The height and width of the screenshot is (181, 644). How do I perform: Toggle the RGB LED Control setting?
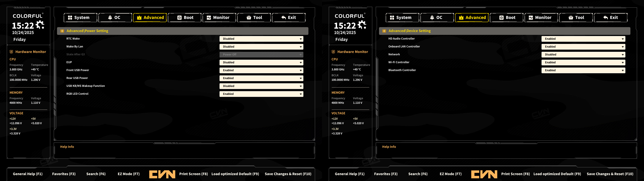261,94
